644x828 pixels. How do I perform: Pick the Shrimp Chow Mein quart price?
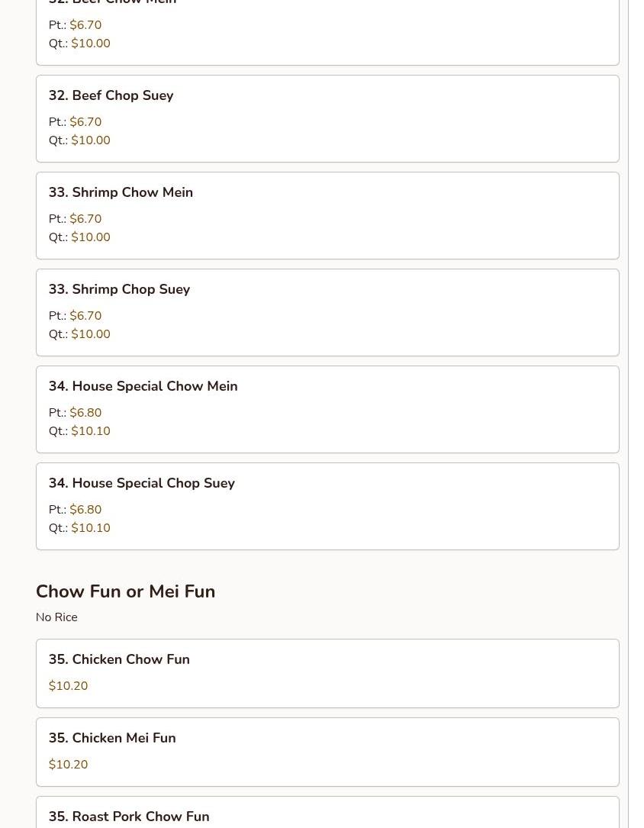pos(90,237)
